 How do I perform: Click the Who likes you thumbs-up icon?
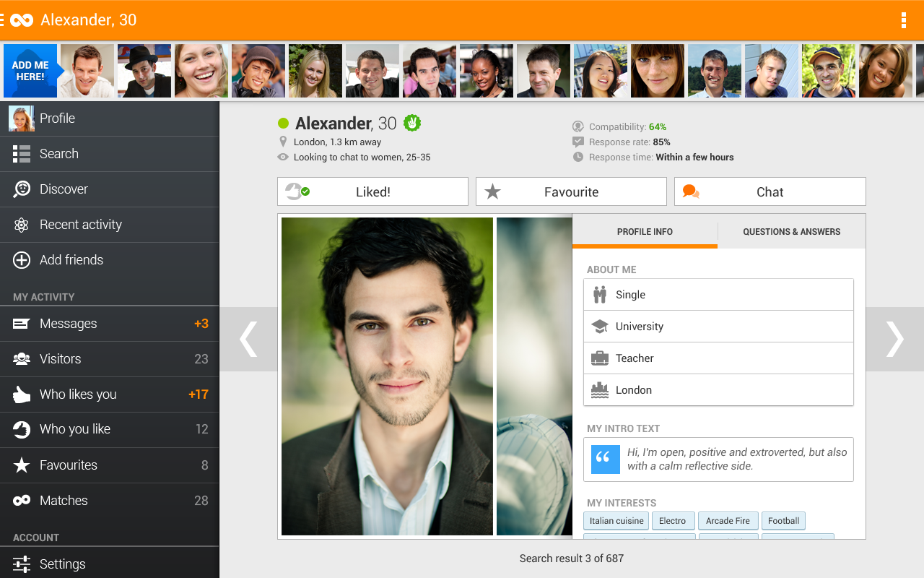22,394
